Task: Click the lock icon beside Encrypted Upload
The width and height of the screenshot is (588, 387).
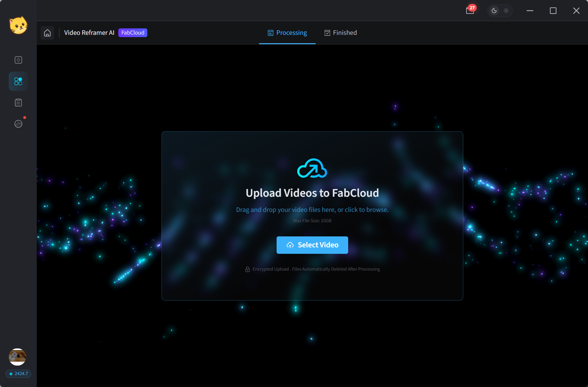Action: 248,269
